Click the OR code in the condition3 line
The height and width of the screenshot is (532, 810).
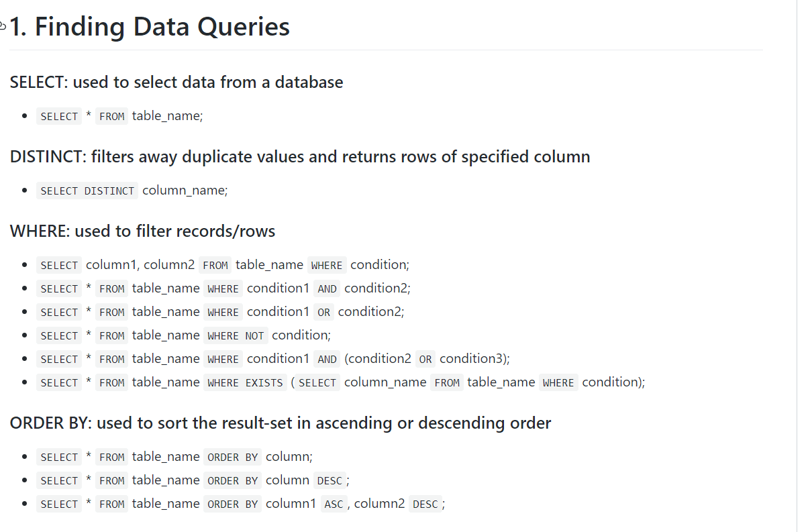(425, 359)
